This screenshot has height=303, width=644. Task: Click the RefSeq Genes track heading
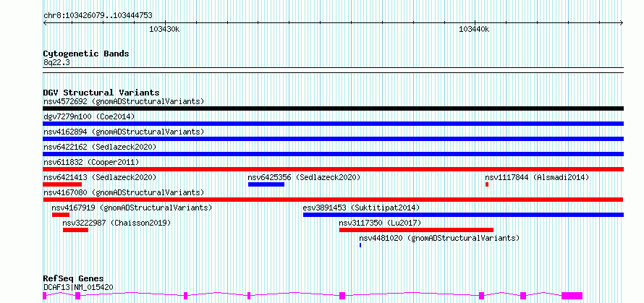coord(73,279)
